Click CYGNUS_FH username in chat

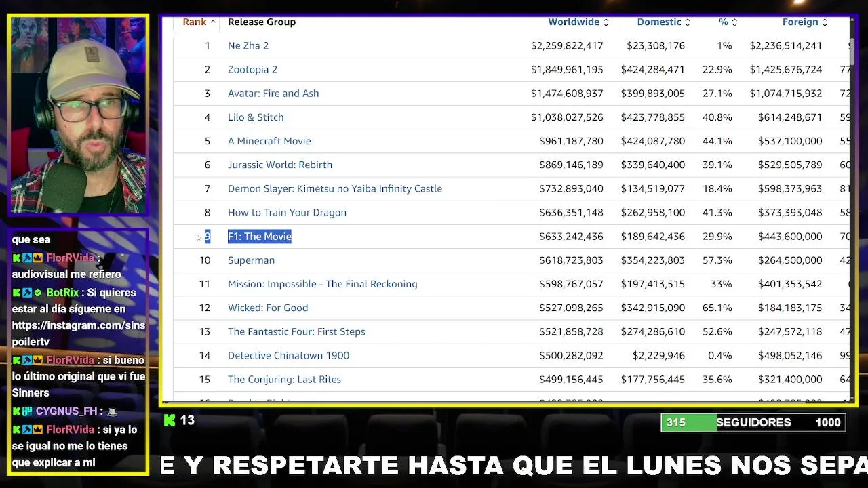66,411
